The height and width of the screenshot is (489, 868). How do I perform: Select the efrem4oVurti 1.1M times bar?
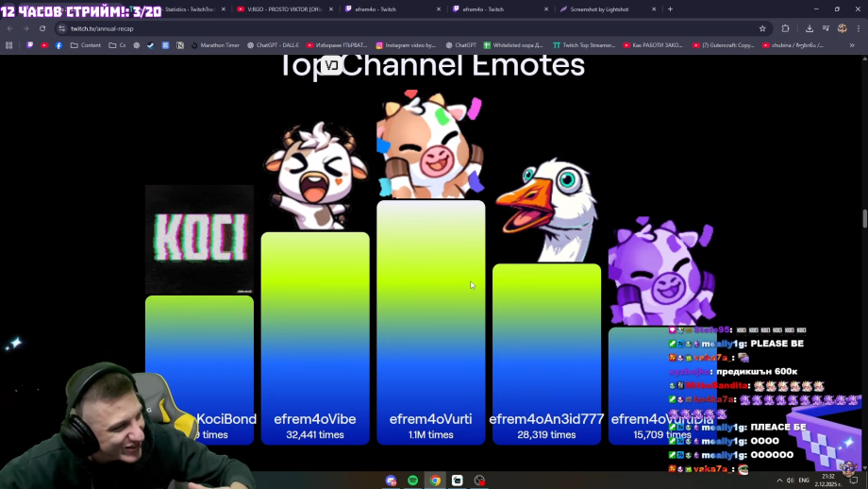pyautogui.click(x=430, y=322)
